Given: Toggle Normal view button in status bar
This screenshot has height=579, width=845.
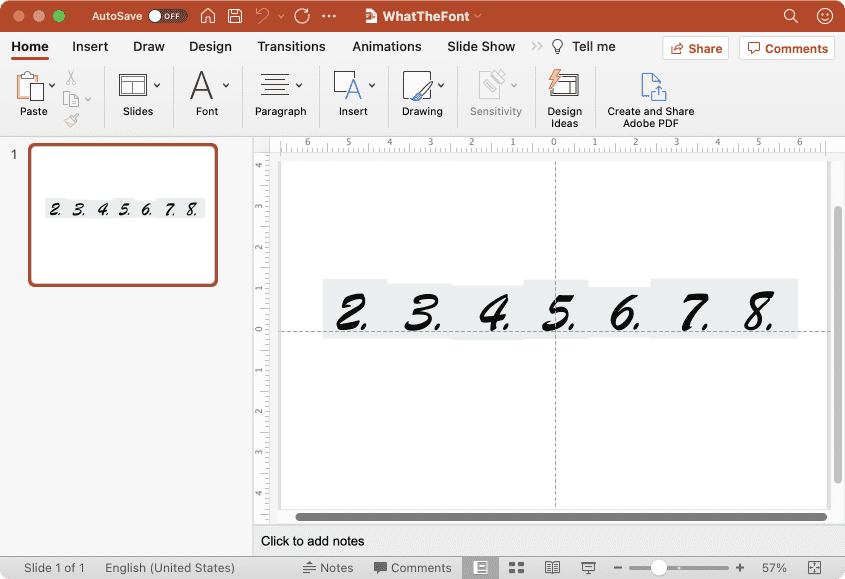Looking at the screenshot, I should 481,568.
